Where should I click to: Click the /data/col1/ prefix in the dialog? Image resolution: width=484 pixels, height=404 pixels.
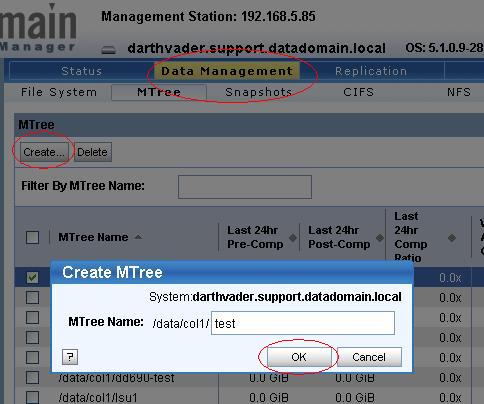[181, 323]
